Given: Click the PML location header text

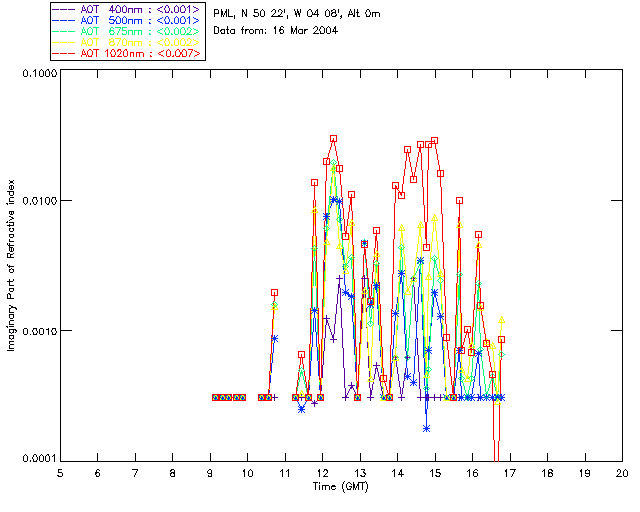Looking at the screenshot, I should 297,14.
